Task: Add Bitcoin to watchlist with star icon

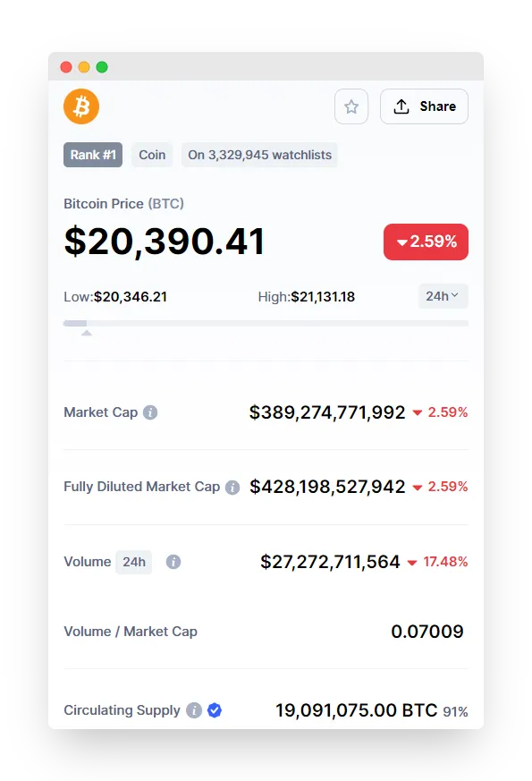Action: click(x=351, y=106)
